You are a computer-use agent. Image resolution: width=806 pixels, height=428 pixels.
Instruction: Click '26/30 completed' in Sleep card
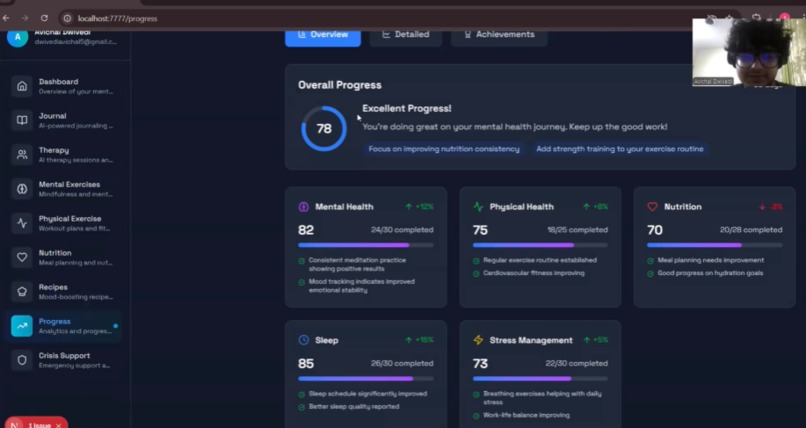(x=402, y=363)
